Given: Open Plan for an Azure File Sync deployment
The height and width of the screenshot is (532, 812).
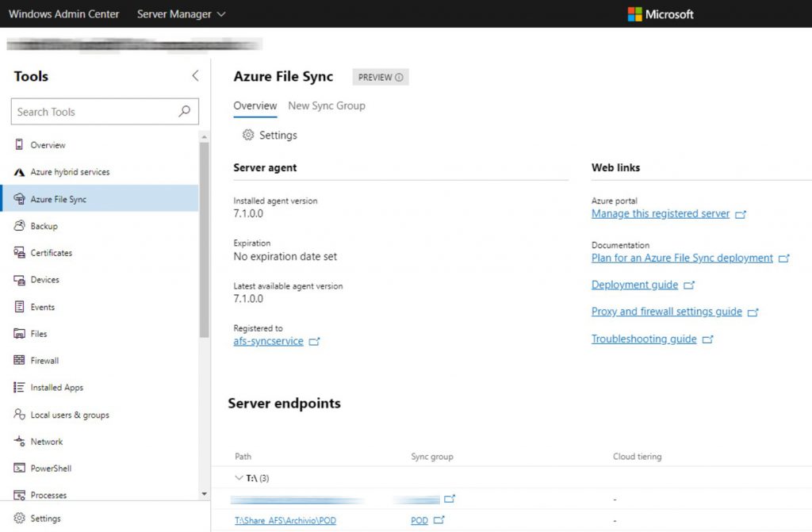Looking at the screenshot, I should (x=682, y=258).
